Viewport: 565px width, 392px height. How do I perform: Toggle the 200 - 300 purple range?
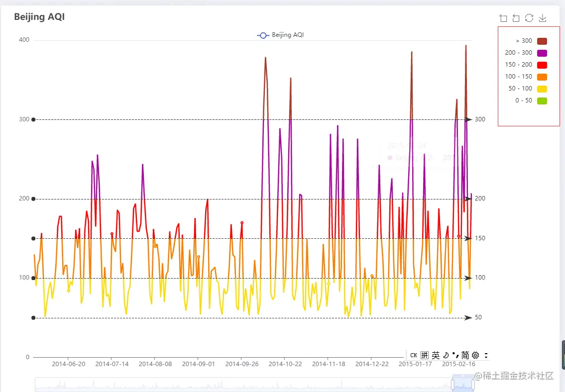pos(526,53)
